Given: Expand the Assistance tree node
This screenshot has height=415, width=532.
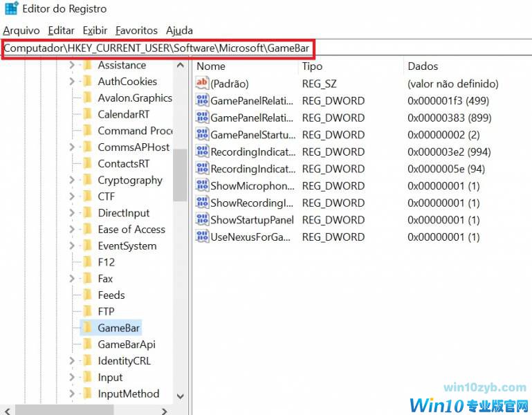Looking at the screenshot, I should pos(72,66).
